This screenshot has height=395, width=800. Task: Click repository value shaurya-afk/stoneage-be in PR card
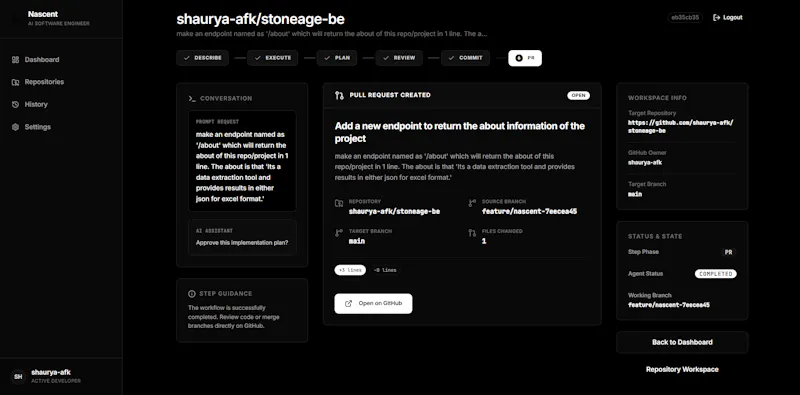tap(394, 211)
